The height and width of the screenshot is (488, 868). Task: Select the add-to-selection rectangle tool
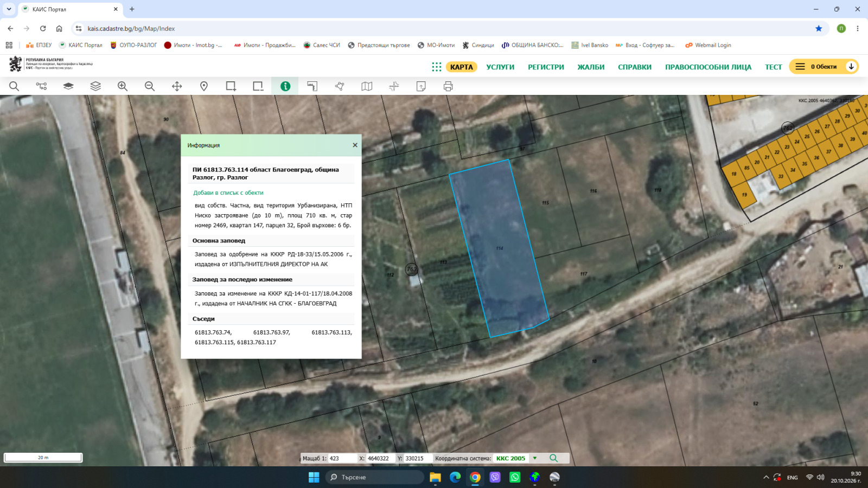click(x=231, y=86)
